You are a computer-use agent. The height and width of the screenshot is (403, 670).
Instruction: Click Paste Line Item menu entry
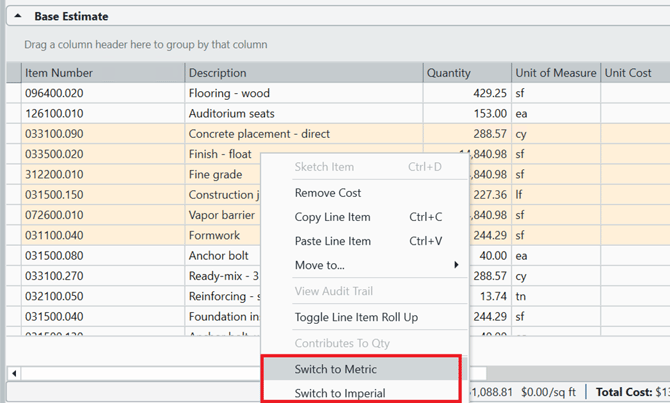[332, 241]
